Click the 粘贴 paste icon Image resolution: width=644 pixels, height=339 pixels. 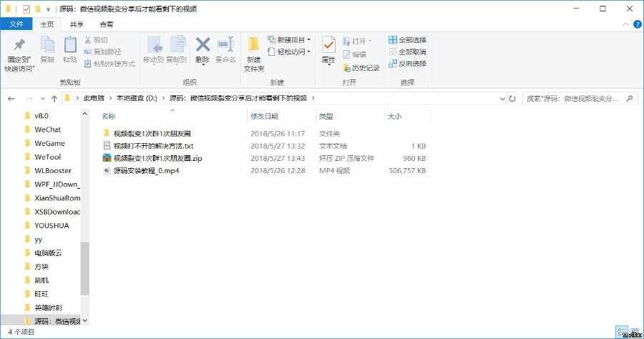[70, 45]
